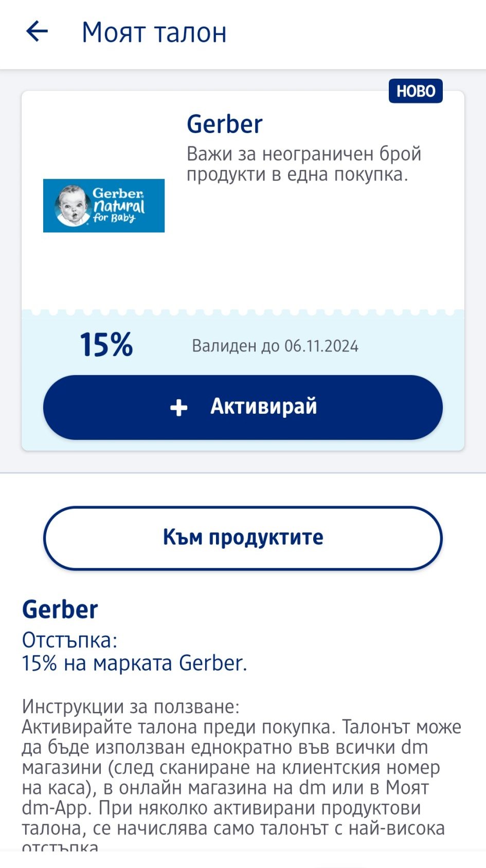This screenshot has width=486, height=868.
Task: Click the Валиден до 06.11.2024 expiry text
Action: click(275, 346)
